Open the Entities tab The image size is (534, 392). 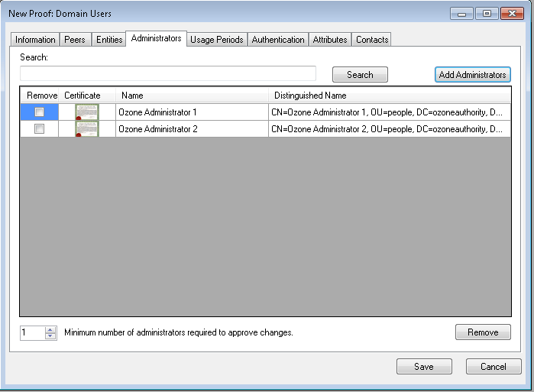coord(109,40)
